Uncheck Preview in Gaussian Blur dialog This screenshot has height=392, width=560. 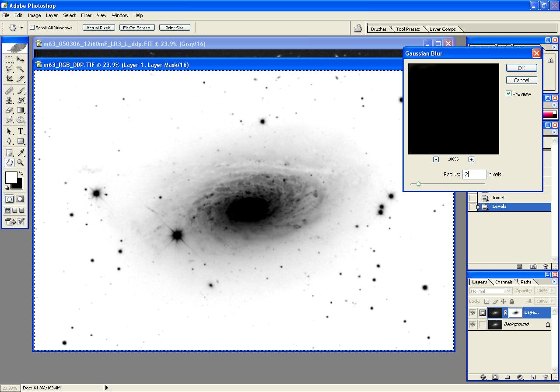click(x=509, y=94)
